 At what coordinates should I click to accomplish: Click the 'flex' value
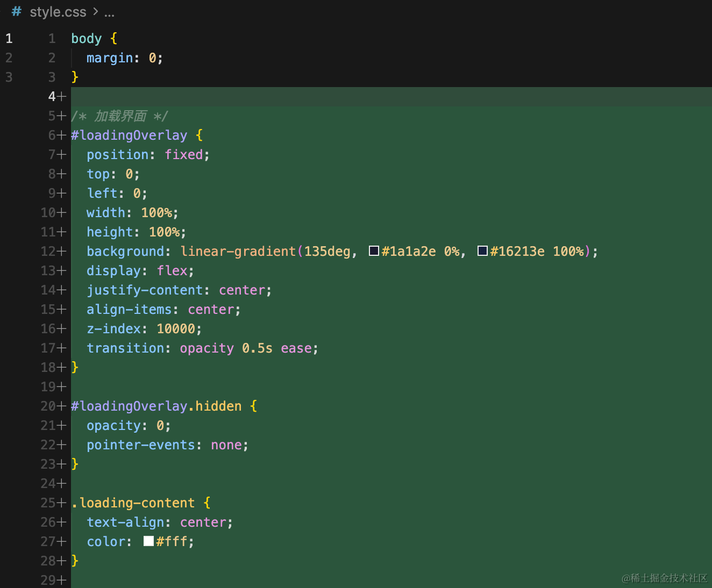[x=172, y=271]
